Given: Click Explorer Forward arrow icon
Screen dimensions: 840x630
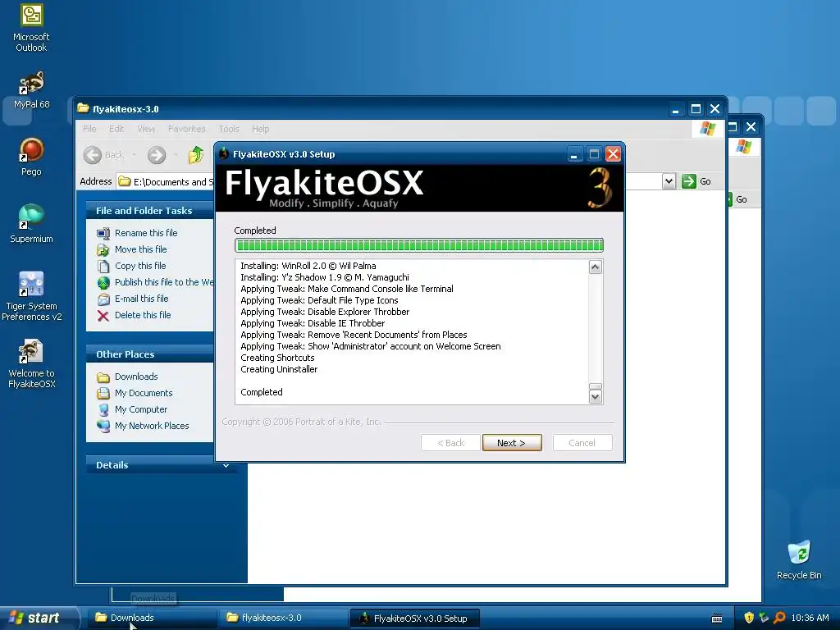Looking at the screenshot, I should coord(157,155).
